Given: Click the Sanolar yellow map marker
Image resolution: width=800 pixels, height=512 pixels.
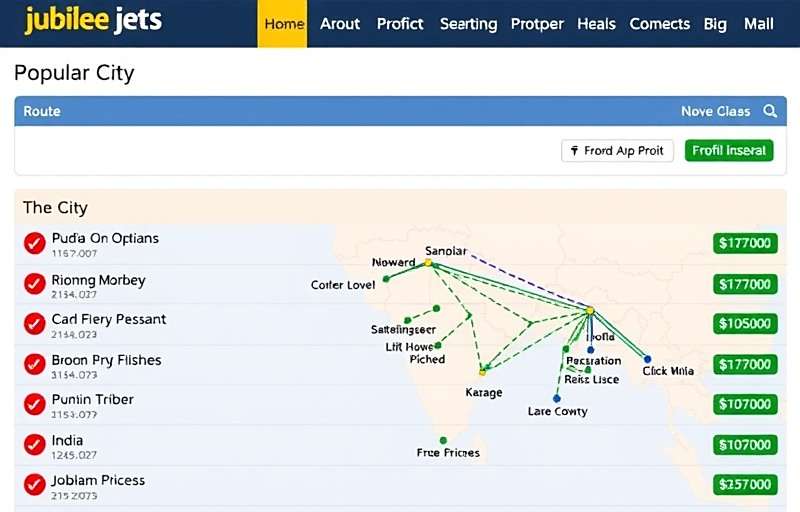Looking at the screenshot, I should click(x=428, y=263).
